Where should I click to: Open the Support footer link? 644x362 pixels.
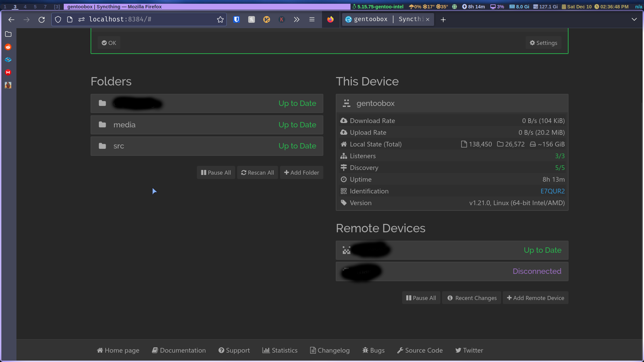234,350
